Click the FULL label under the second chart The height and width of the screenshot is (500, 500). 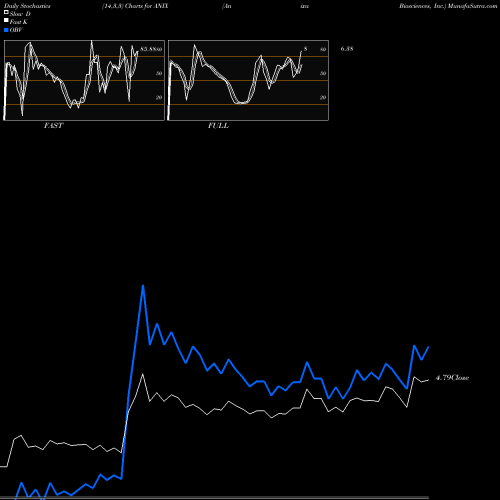[x=218, y=126]
